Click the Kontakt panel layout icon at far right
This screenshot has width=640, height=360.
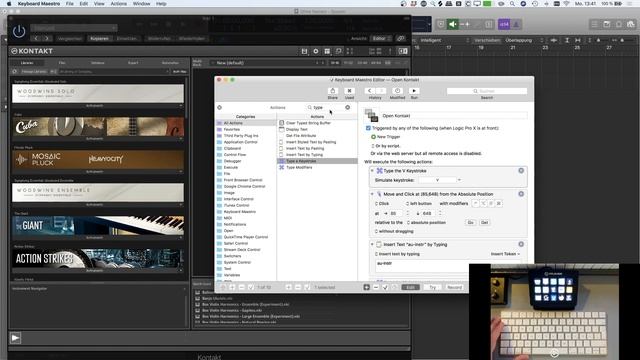(403, 51)
